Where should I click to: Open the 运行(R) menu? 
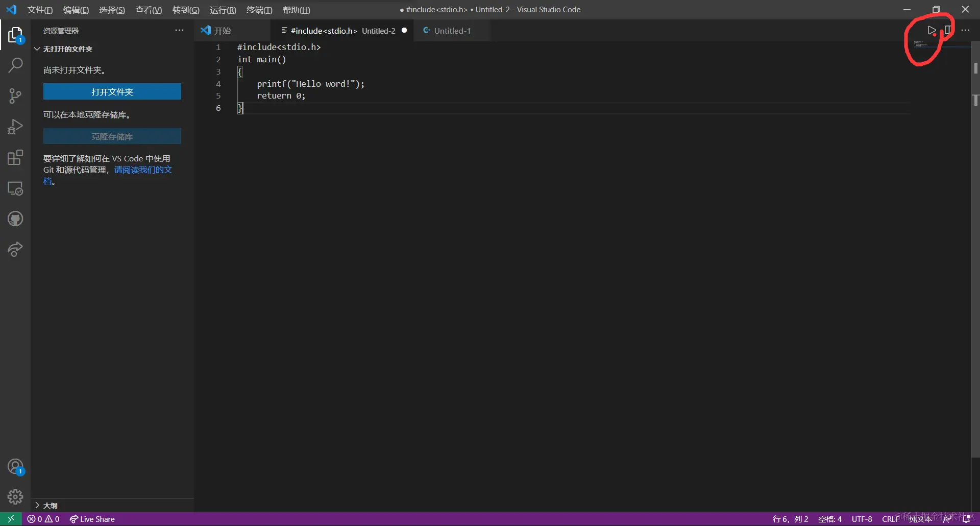pyautogui.click(x=223, y=10)
